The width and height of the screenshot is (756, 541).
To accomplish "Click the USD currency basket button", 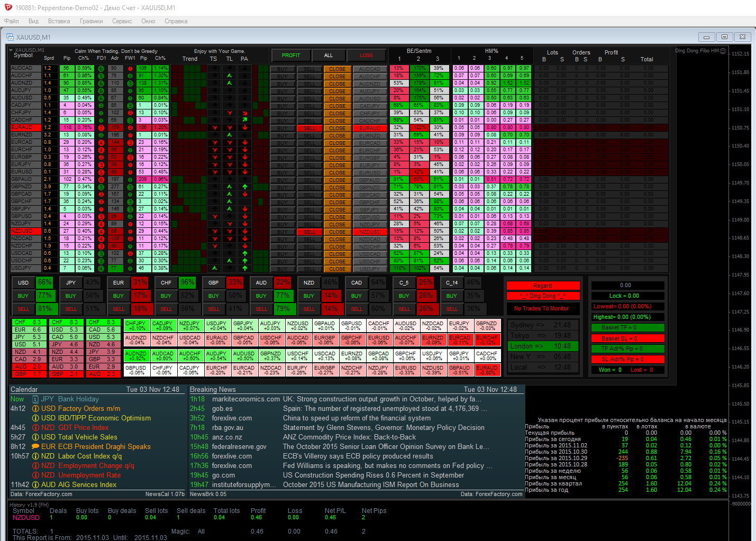I will pos(23,282).
